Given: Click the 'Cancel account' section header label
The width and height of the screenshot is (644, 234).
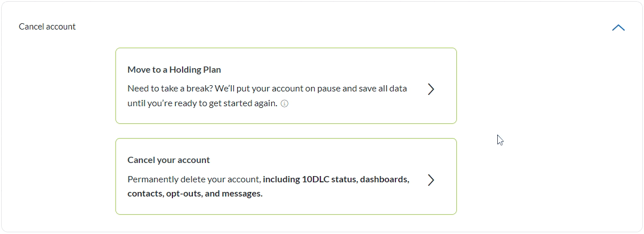Looking at the screenshot, I should [x=47, y=27].
